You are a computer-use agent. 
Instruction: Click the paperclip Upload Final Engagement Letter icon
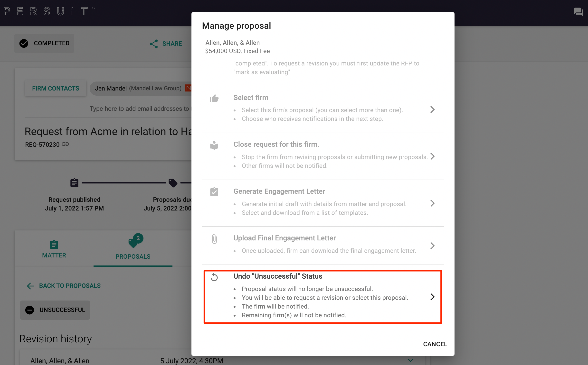[x=214, y=239]
